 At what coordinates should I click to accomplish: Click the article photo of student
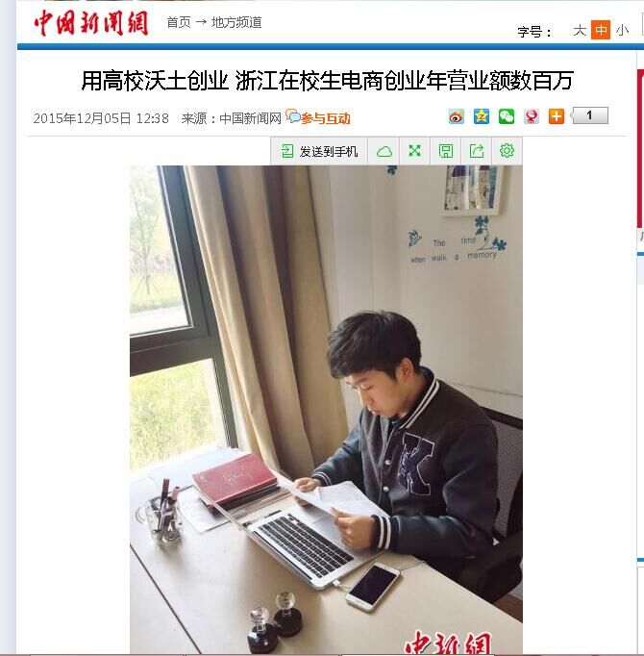pos(326,409)
